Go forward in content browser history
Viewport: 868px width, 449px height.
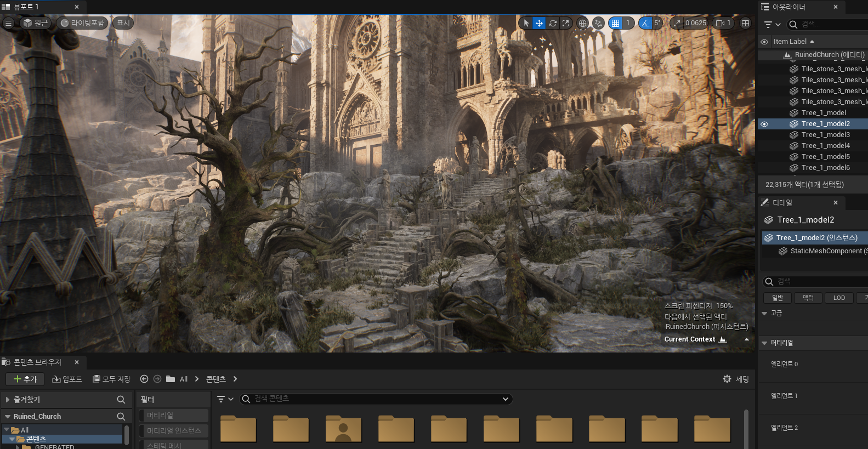(157, 379)
